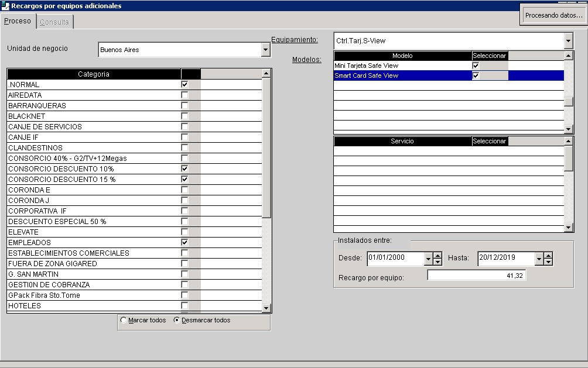Switch to the Proceso tab
This screenshot has width=588, height=368.
(18, 22)
